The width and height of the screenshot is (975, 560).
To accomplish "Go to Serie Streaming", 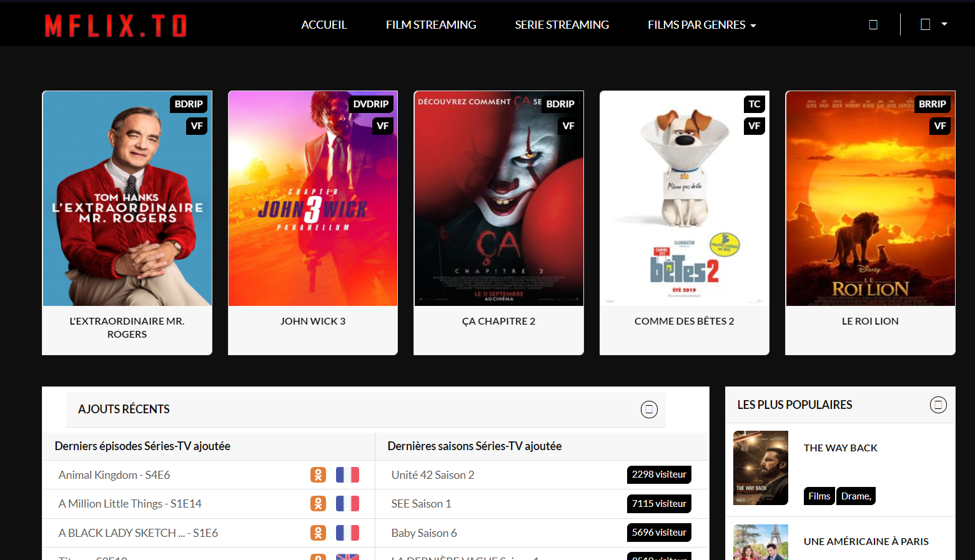I will pos(562,25).
